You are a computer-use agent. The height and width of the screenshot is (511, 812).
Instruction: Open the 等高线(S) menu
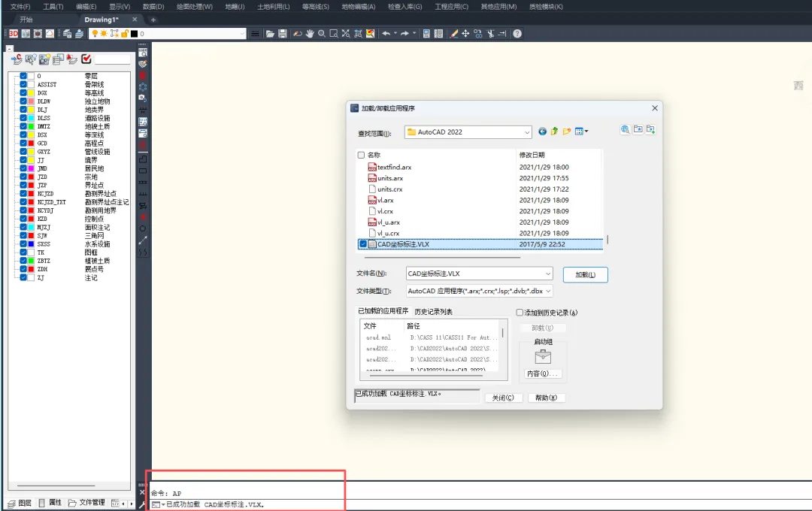pyautogui.click(x=315, y=7)
